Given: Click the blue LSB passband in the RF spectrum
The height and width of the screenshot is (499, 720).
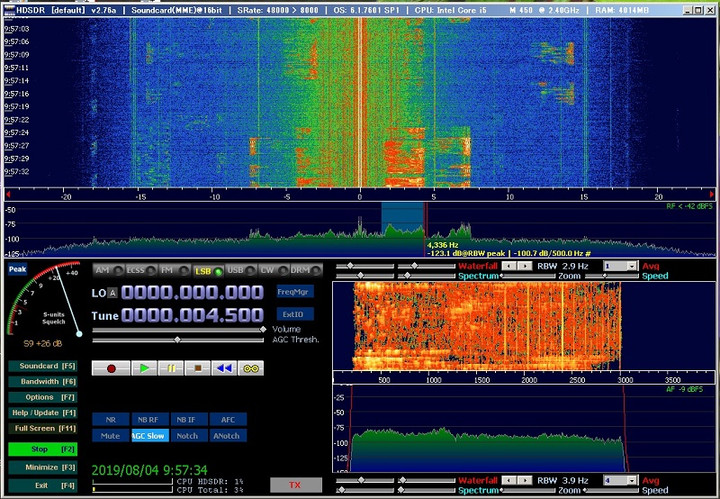Looking at the screenshot, I should click(x=402, y=219).
